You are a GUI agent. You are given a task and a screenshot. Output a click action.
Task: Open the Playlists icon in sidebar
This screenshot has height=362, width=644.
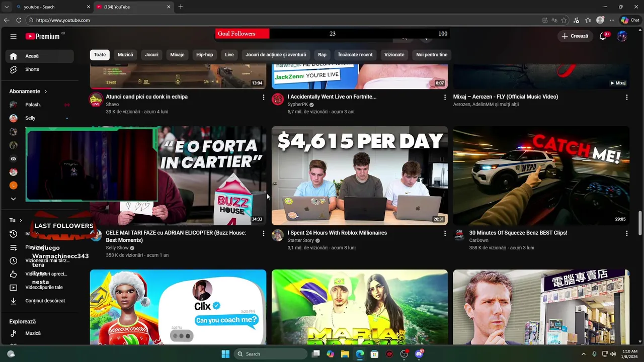(x=14, y=247)
